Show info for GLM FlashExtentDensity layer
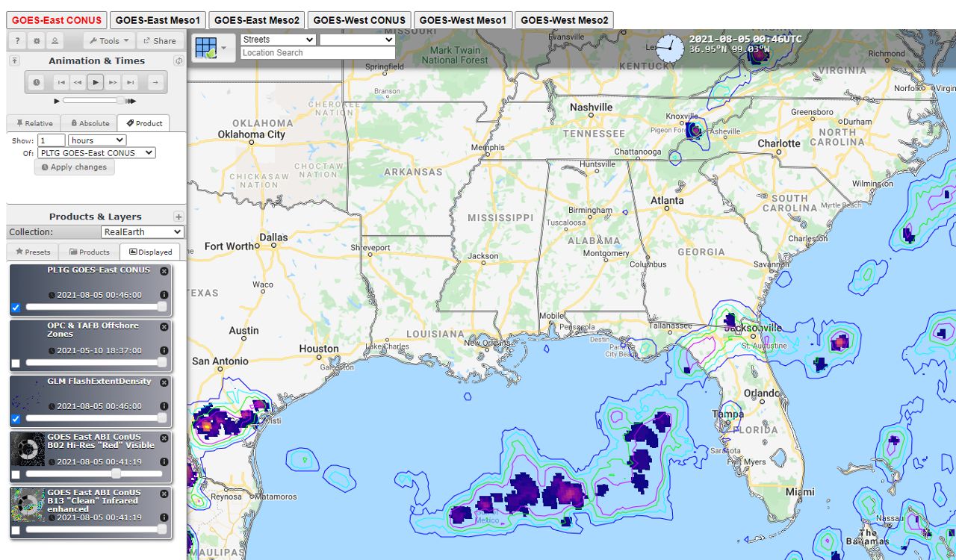This screenshot has width=956, height=560. pyautogui.click(x=164, y=406)
